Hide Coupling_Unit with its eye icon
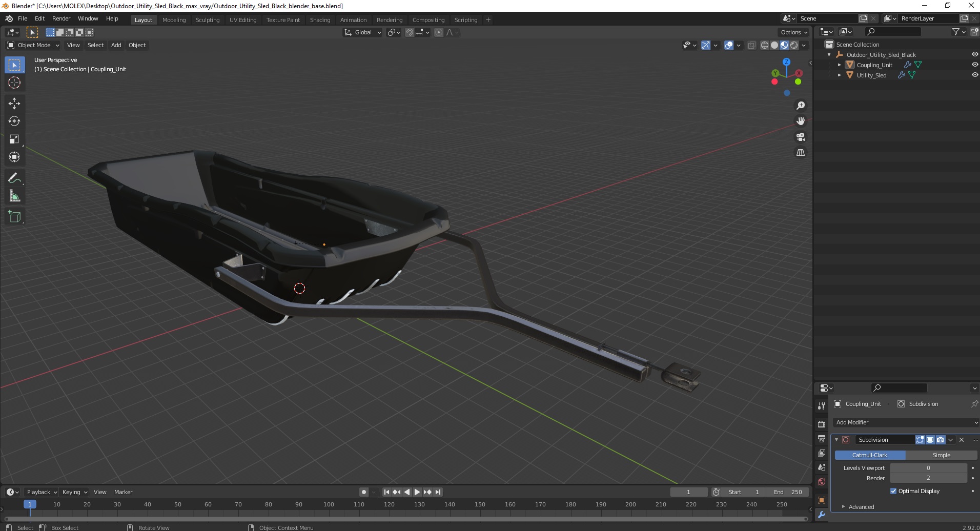This screenshot has height=531, width=980. pos(974,65)
